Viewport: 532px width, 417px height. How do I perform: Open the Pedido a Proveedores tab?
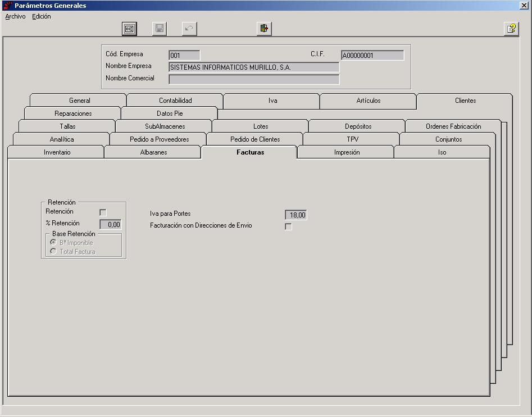(x=159, y=139)
